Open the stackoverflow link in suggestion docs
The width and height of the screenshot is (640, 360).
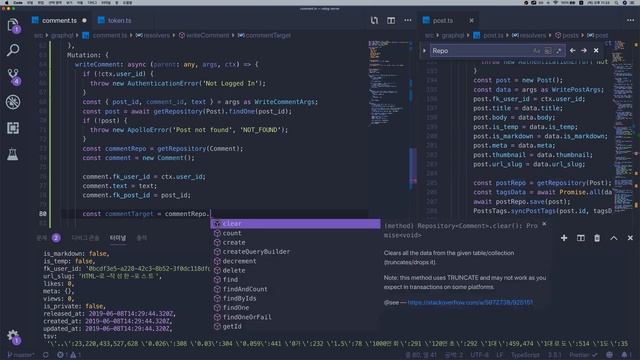click(470, 302)
